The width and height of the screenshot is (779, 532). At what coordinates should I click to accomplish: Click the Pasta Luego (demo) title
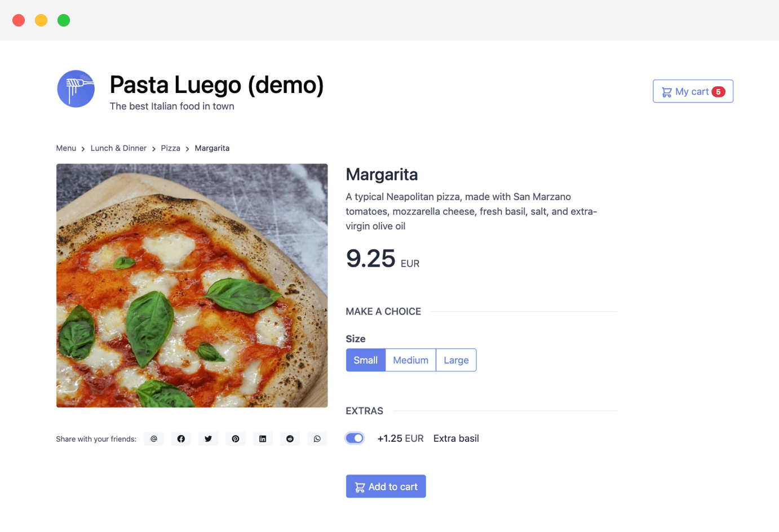216,85
